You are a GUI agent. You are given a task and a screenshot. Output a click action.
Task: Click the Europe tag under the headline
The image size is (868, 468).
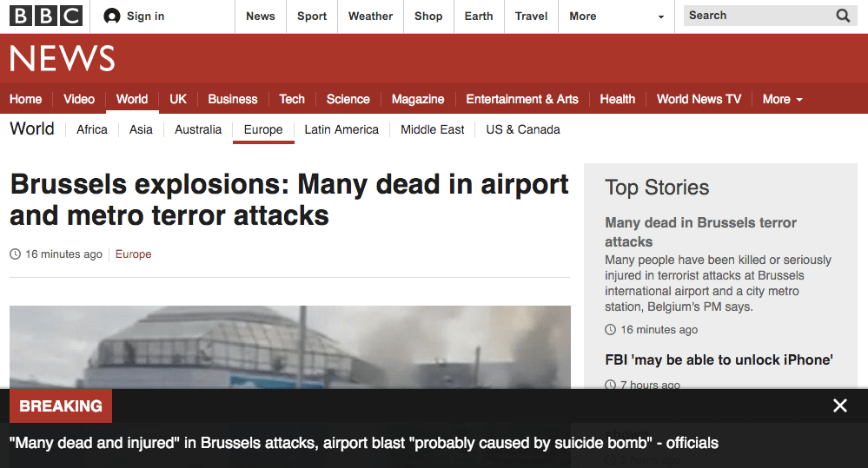click(x=133, y=254)
